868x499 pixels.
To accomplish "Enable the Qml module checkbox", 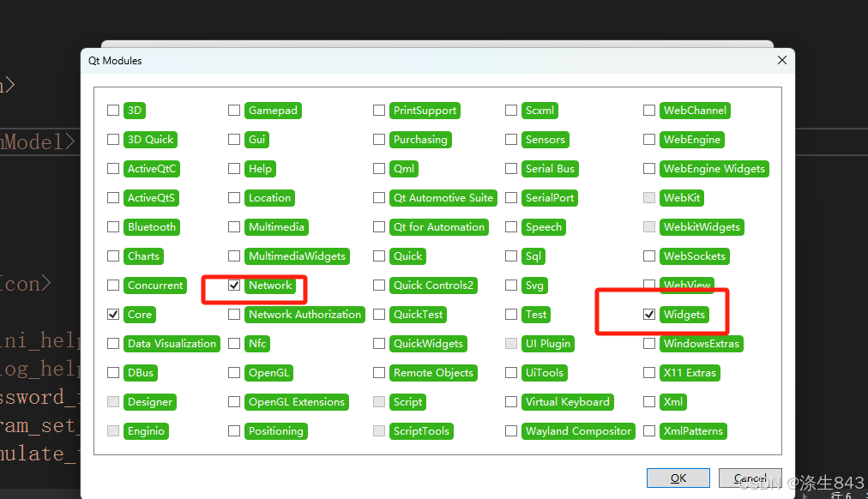I will [379, 168].
